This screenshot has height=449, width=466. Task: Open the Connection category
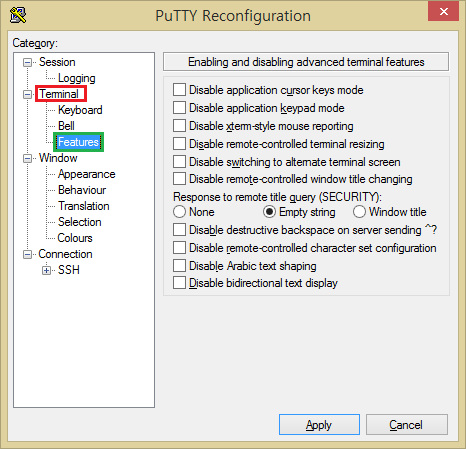65,254
